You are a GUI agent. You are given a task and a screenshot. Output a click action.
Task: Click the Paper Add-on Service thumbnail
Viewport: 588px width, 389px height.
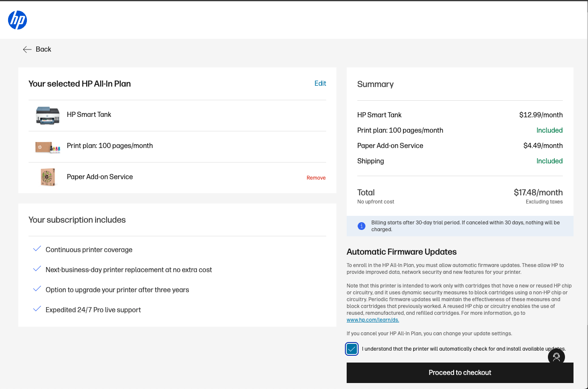coord(47,177)
